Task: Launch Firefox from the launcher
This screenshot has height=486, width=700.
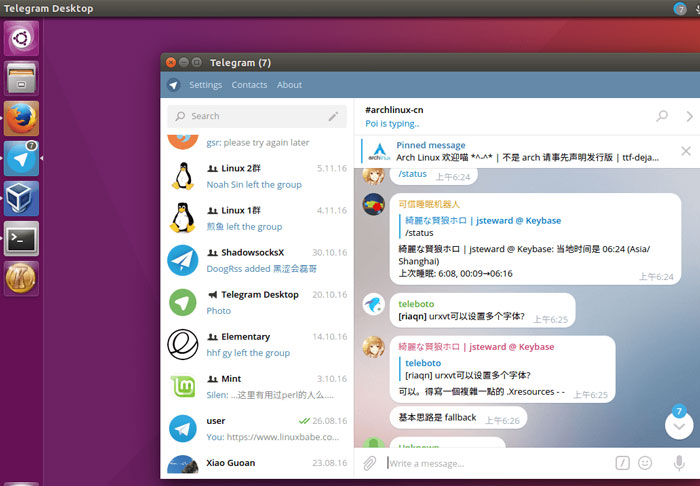Action: 21,118
